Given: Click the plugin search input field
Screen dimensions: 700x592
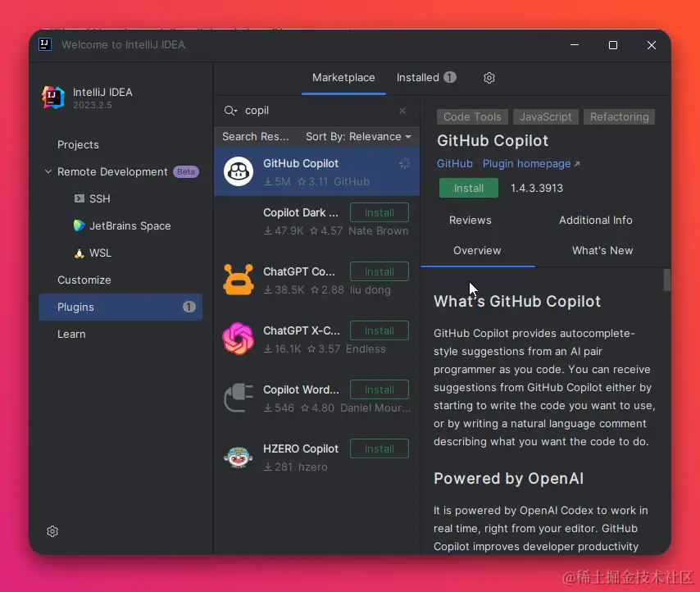Looking at the screenshot, I should pyautogui.click(x=318, y=110).
